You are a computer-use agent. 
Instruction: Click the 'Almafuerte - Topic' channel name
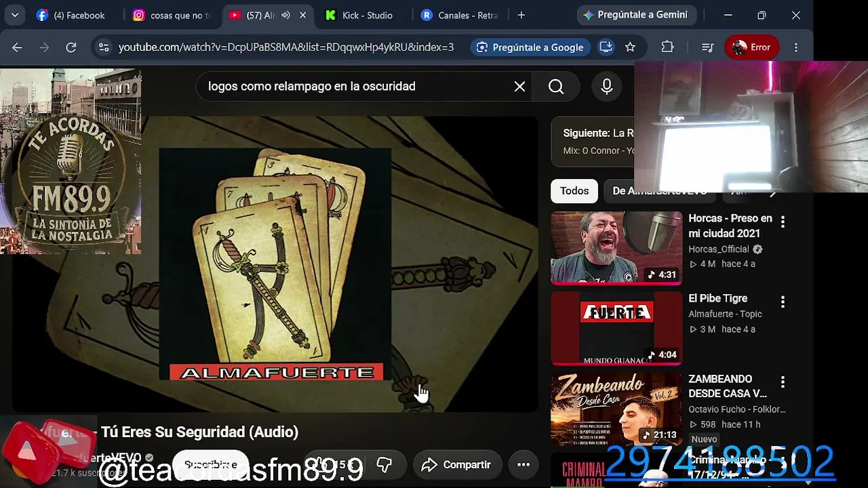[726, 314]
